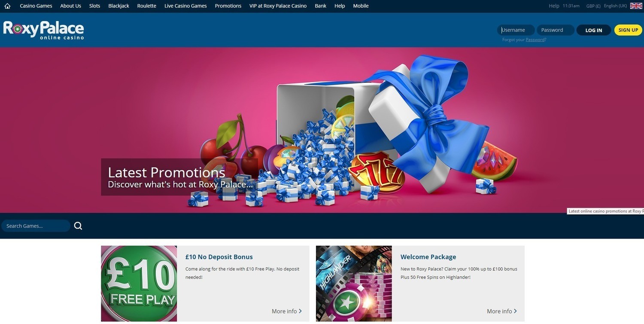Open the English (UK) language selector

[615, 6]
